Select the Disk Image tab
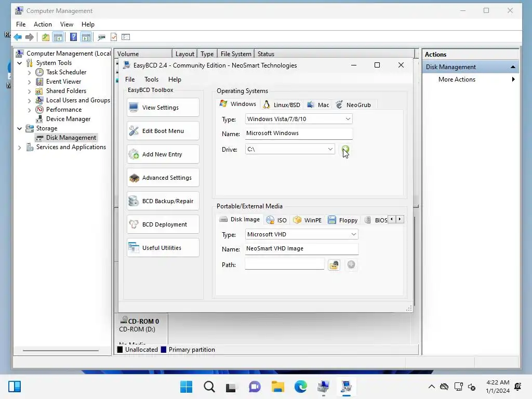The width and height of the screenshot is (532, 399). [240, 219]
